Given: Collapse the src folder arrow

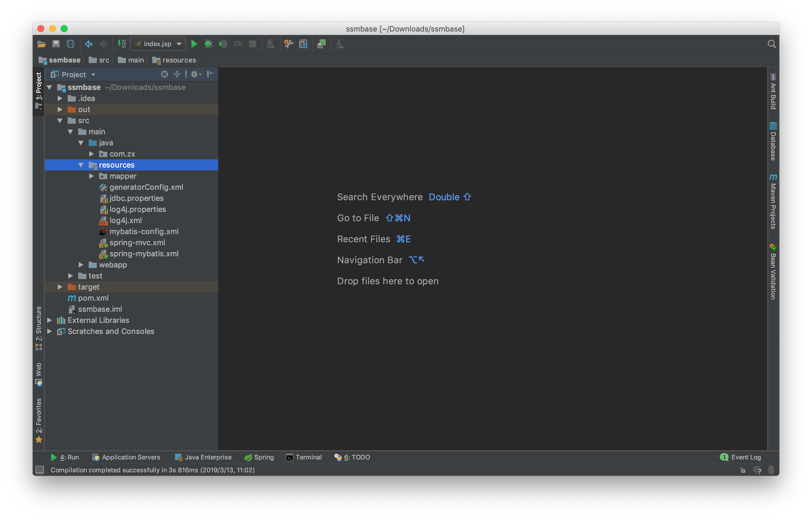Looking at the screenshot, I should (60, 121).
